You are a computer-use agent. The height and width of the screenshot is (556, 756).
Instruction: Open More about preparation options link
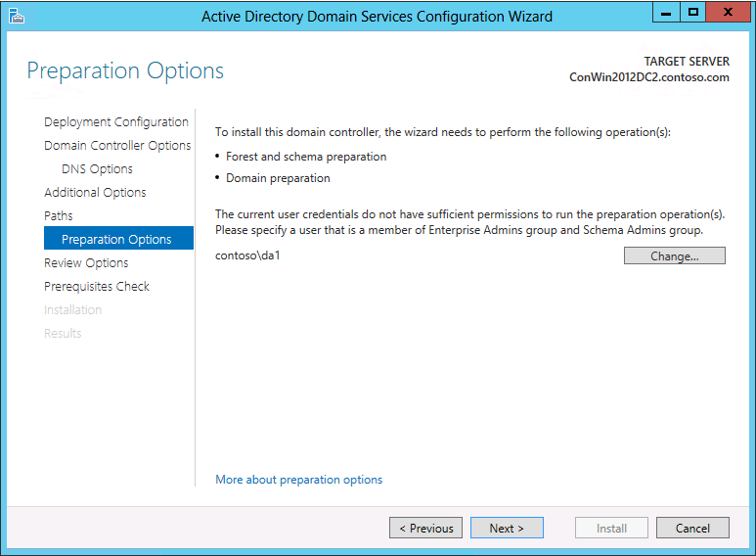(298, 480)
